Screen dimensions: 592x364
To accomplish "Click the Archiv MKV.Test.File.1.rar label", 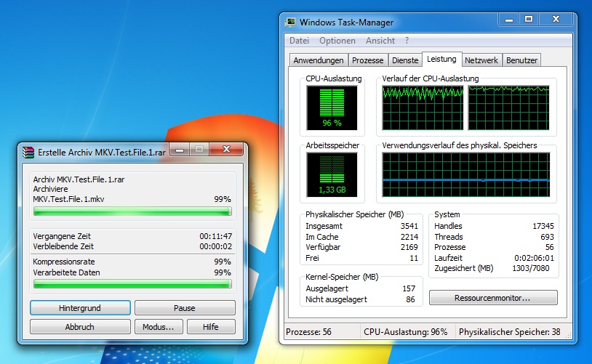I will [x=79, y=179].
